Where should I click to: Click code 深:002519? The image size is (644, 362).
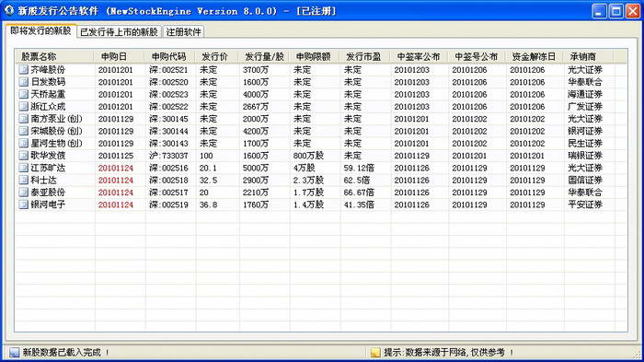tap(168, 204)
